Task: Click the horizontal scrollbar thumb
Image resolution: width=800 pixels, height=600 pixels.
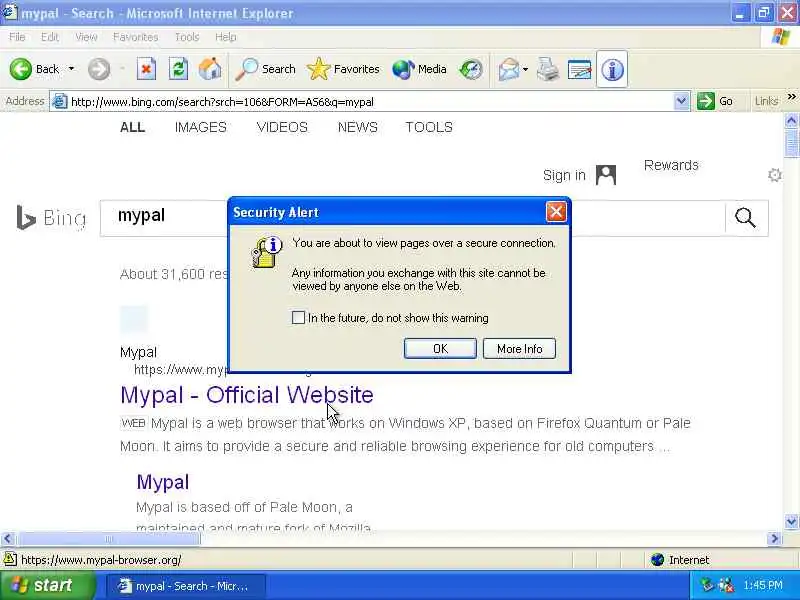Action: (109, 538)
